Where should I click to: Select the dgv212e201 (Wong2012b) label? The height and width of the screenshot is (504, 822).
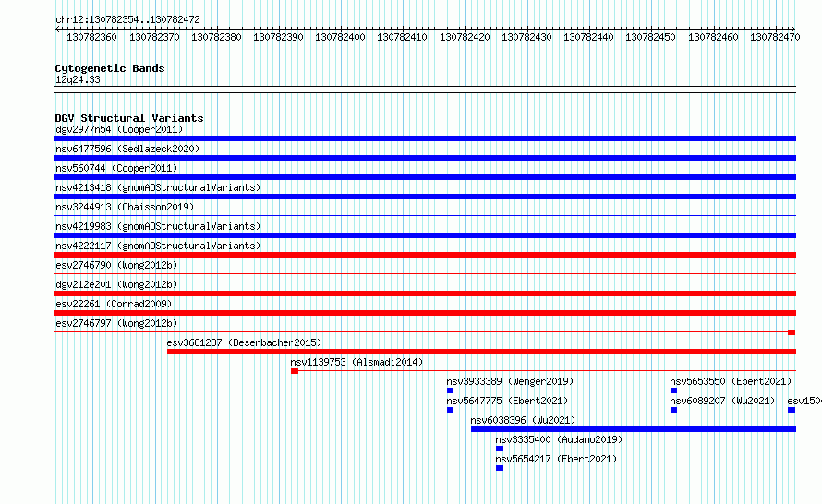[116, 284]
